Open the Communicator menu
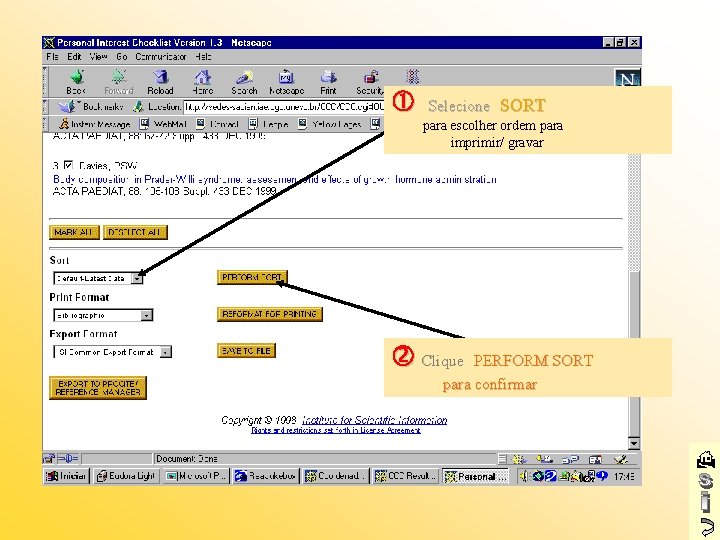Viewport: 720px width, 540px height. tap(160, 57)
